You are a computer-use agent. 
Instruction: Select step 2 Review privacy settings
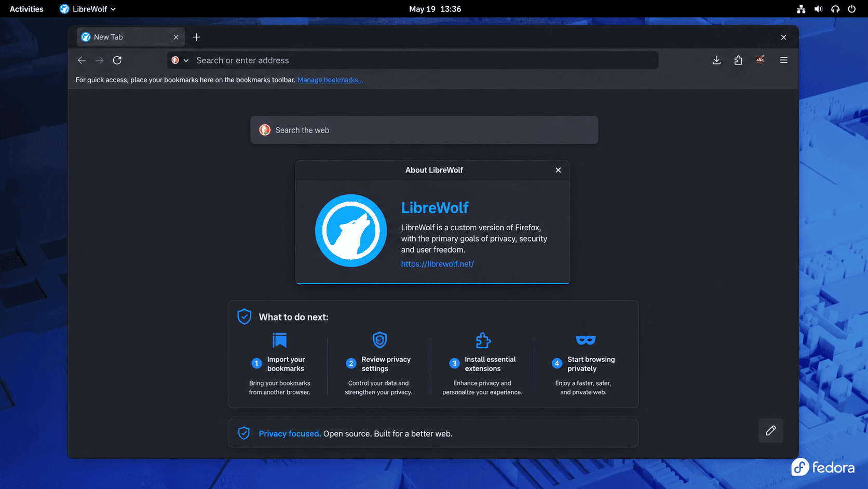pos(379,364)
